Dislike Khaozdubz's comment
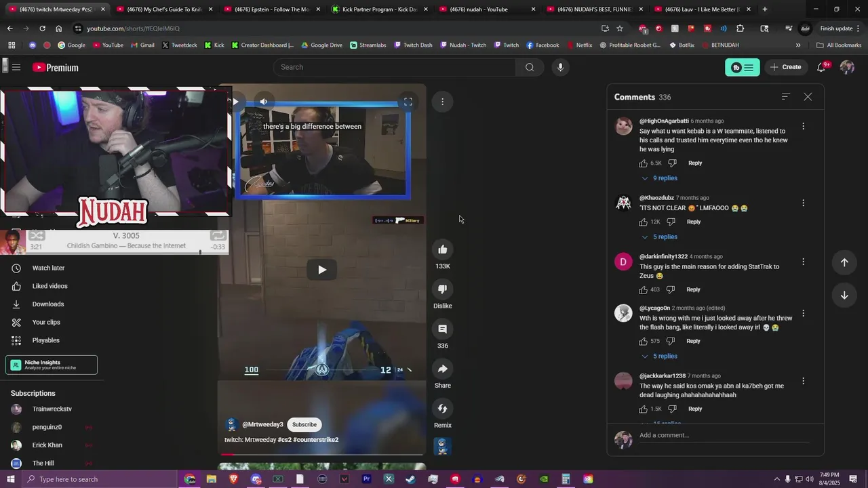 [x=671, y=222]
